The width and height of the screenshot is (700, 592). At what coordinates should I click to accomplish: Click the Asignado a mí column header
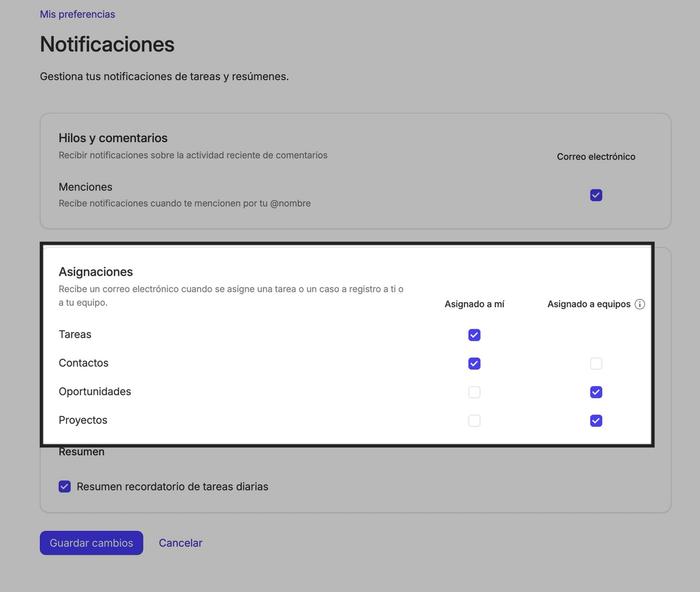(x=474, y=304)
